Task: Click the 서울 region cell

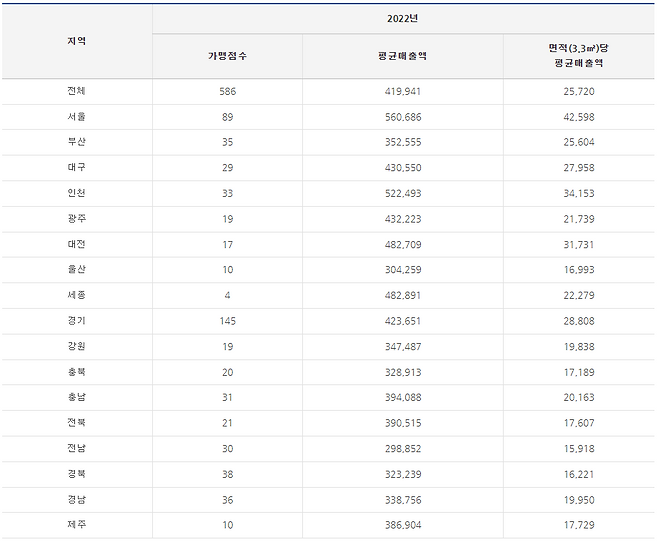Action: coord(76,117)
